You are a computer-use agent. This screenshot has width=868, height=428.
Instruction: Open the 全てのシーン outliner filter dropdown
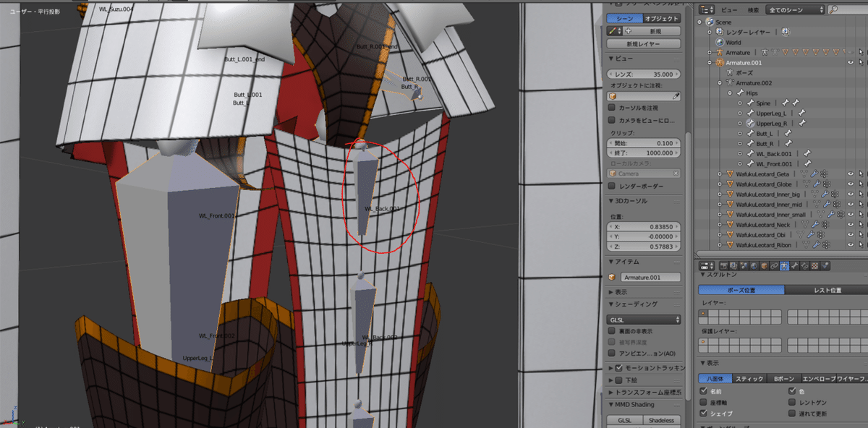795,10
